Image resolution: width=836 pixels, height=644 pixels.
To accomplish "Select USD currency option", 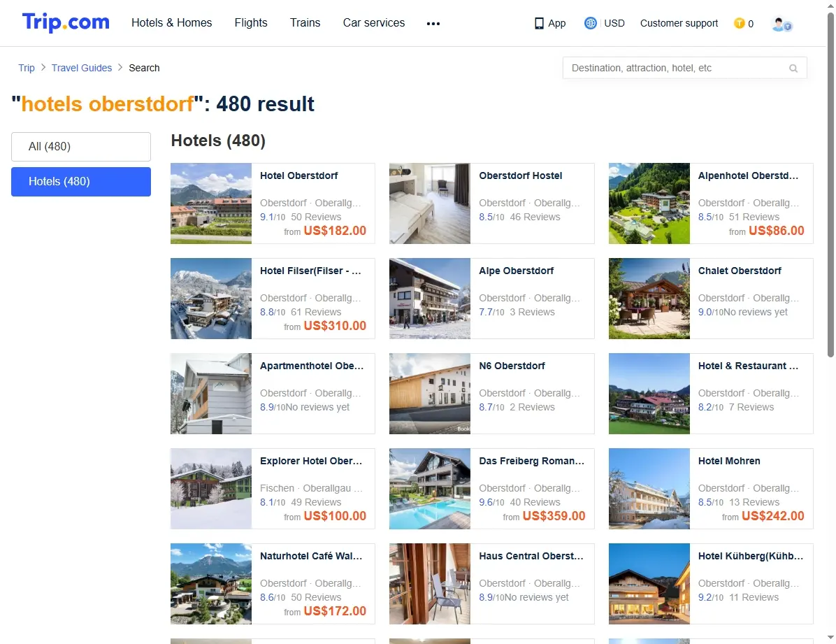I will coord(614,23).
